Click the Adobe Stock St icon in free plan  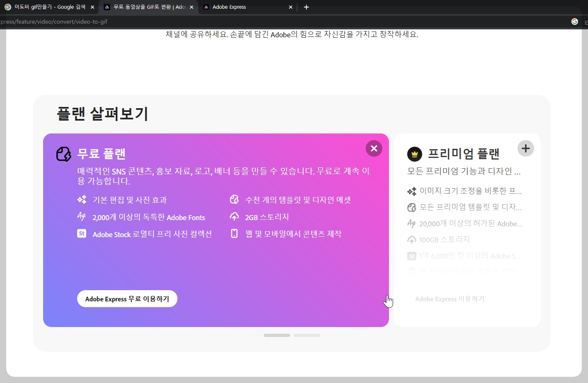pyautogui.click(x=82, y=233)
